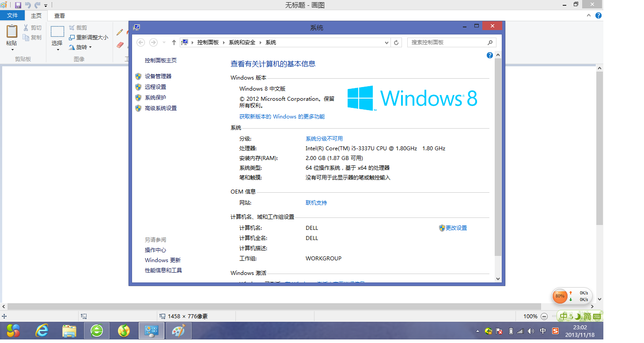Click the 1458 × 776像素 size readout

pyautogui.click(x=188, y=316)
